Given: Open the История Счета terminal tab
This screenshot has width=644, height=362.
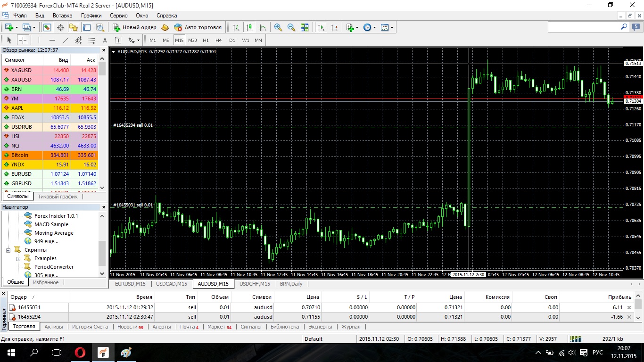Looking at the screenshot, I should 90,327.
